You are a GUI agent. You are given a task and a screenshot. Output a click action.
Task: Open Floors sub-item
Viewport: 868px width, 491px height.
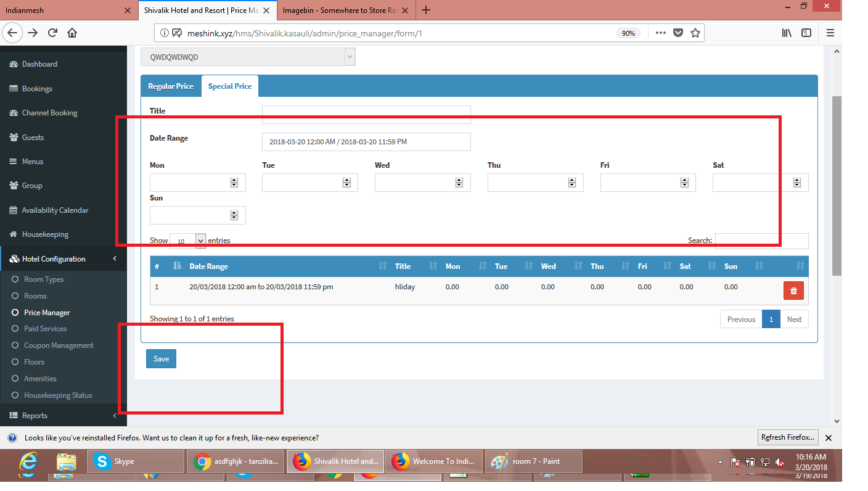[x=34, y=362]
